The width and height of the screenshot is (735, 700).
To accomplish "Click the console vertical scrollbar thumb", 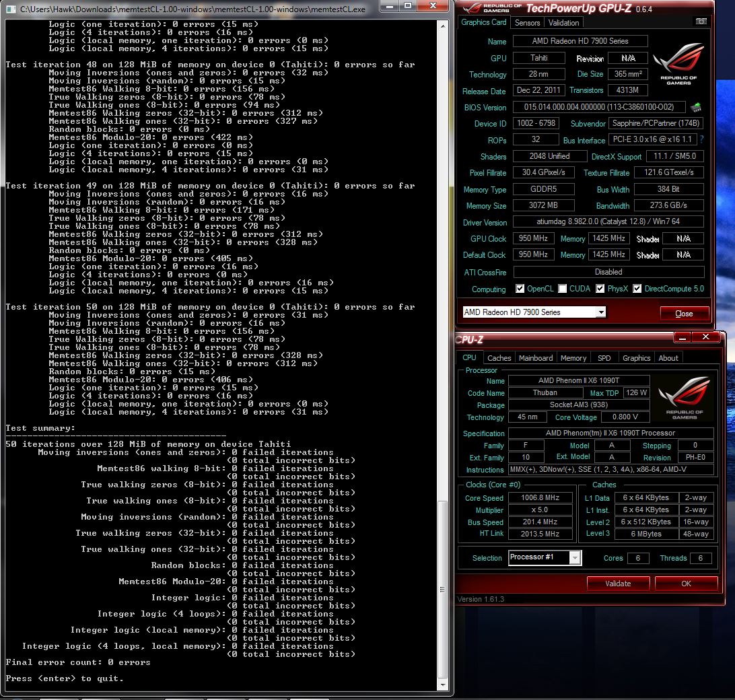I will (442, 590).
